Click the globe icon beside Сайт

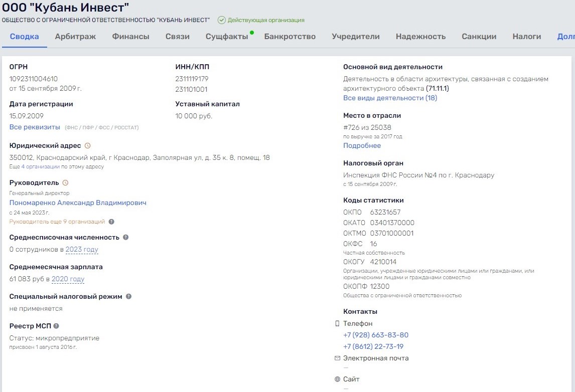[x=337, y=379]
